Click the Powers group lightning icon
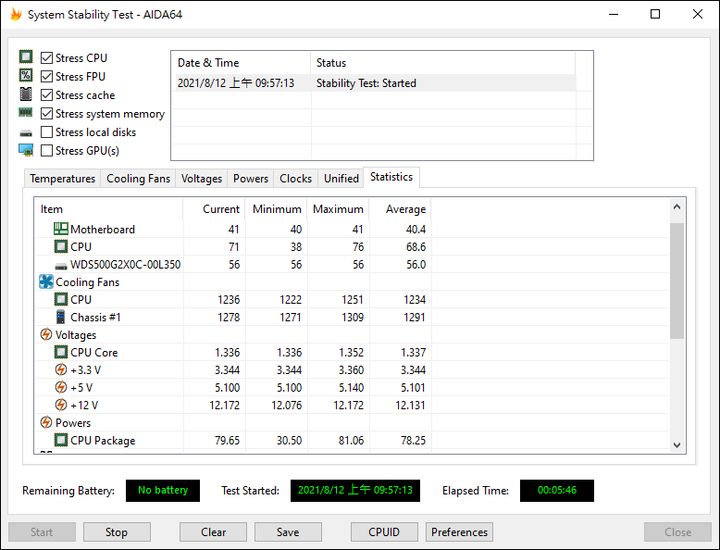This screenshot has width=720, height=550. coord(46,422)
